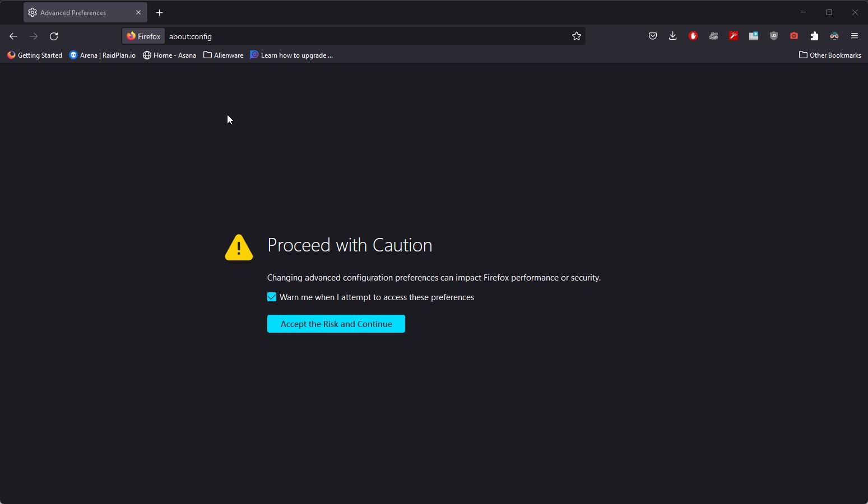
Task: Expand the Alienware bookmarks folder
Action: click(223, 55)
